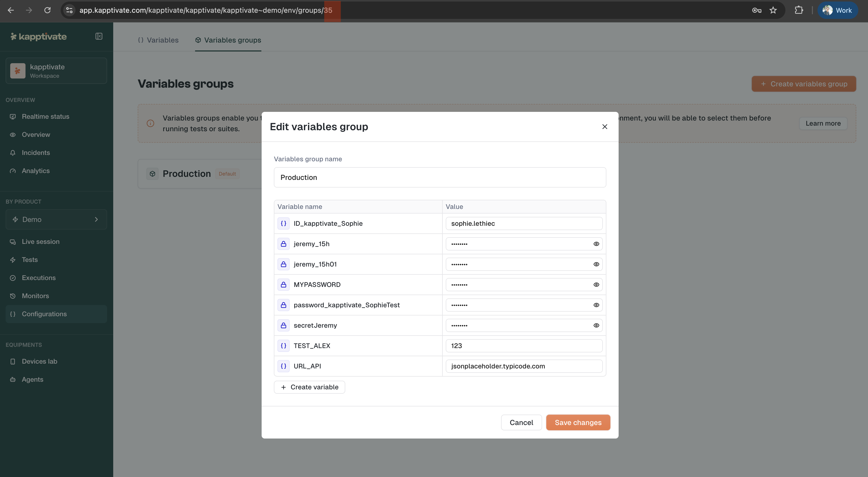Toggle visibility of password_kapptivate_SophieTest value
This screenshot has width=868, height=477.
(596, 305)
